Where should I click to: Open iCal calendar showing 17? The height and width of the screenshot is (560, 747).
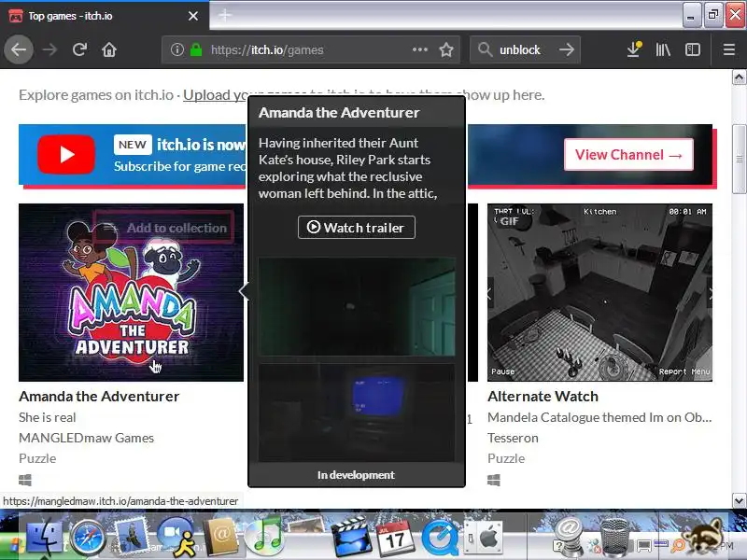tap(394, 537)
